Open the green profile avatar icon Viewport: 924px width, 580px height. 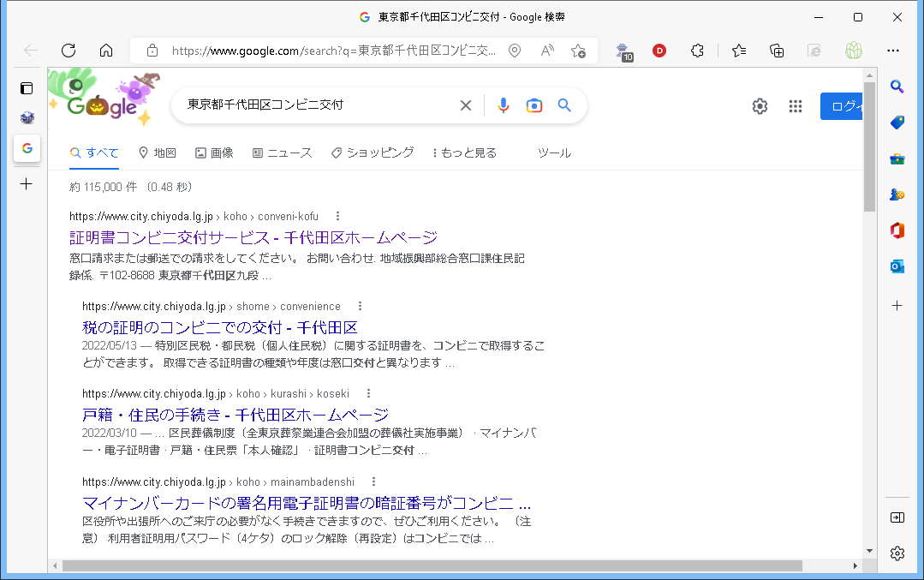coord(853,51)
